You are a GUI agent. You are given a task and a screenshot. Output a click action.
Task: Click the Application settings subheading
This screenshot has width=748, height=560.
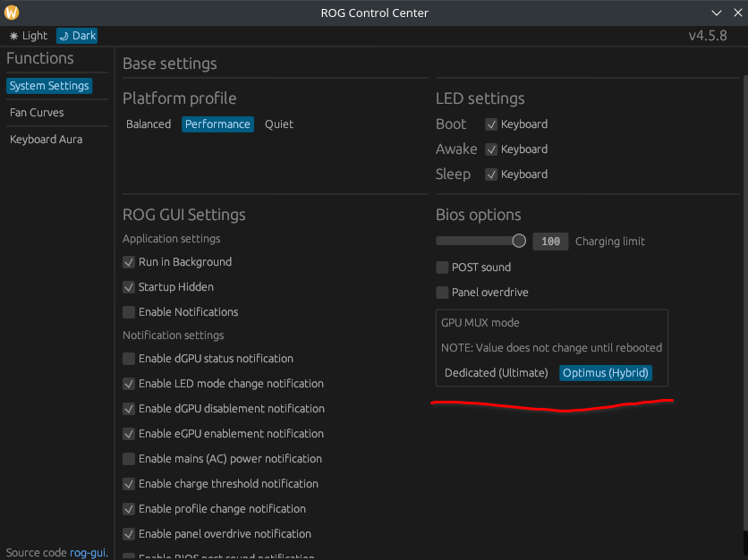click(171, 239)
